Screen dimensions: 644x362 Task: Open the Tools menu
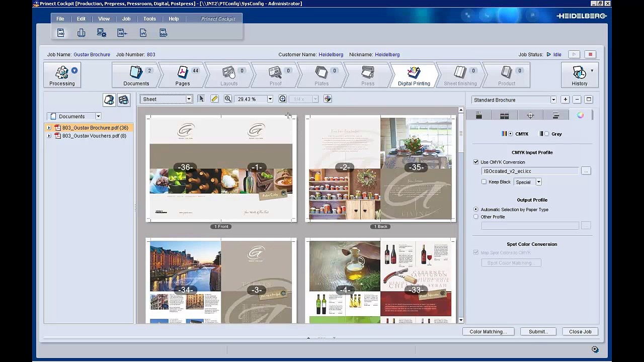149,19
